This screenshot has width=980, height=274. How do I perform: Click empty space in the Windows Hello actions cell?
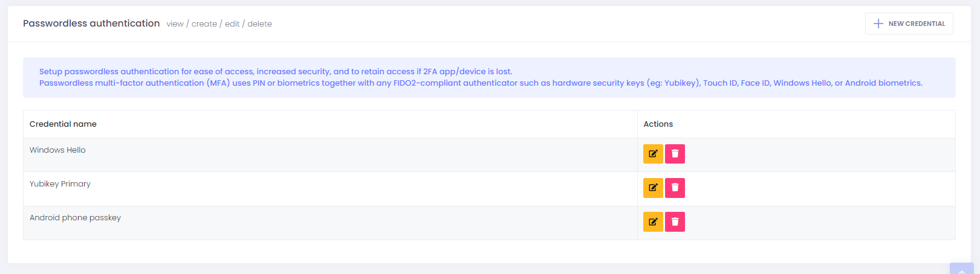pos(816,155)
